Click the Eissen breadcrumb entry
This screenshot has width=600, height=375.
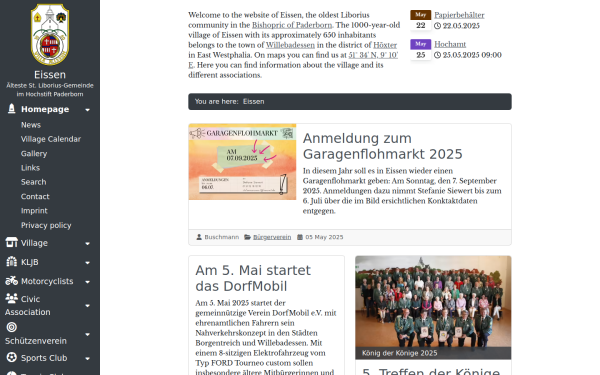253,101
